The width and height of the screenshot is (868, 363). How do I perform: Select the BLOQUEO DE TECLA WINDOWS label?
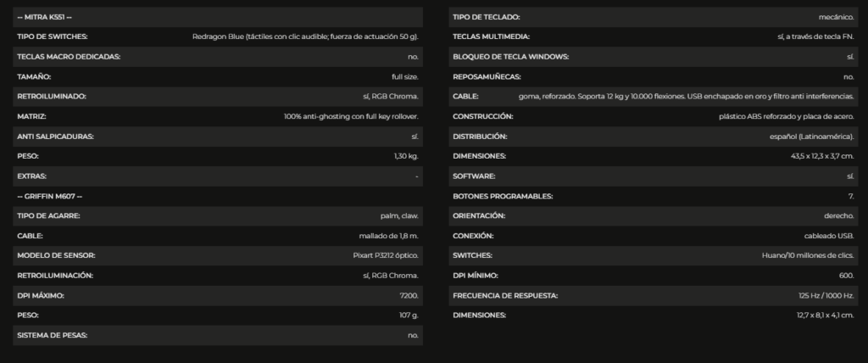(511, 57)
